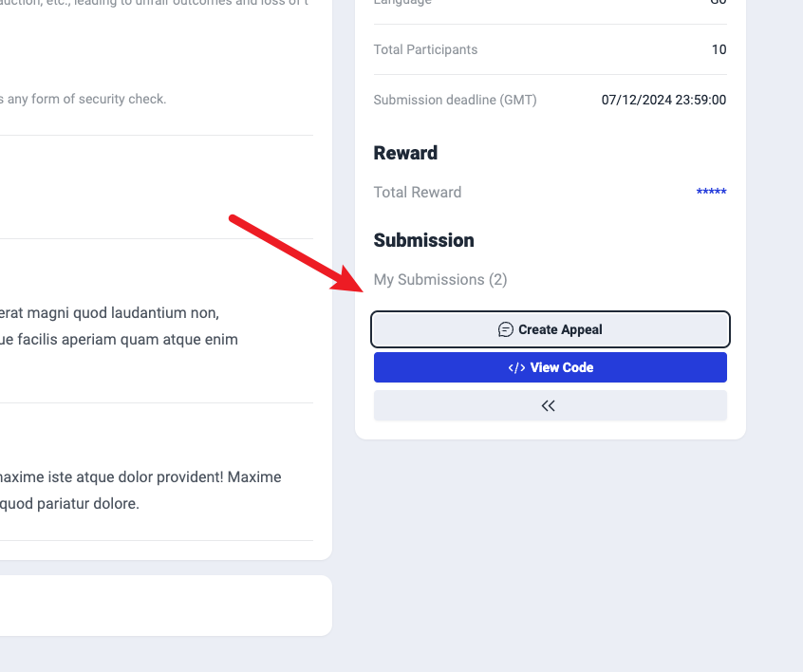The image size is (803, 672).
Task: Select the submission deadline date value
Action: point(663,100)
